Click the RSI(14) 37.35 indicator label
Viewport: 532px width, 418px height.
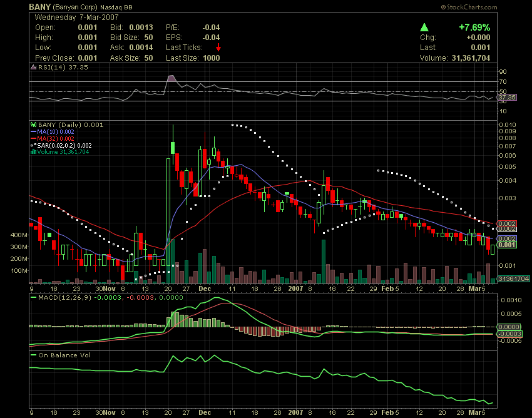pyautogui.click(x=63, y=67)
